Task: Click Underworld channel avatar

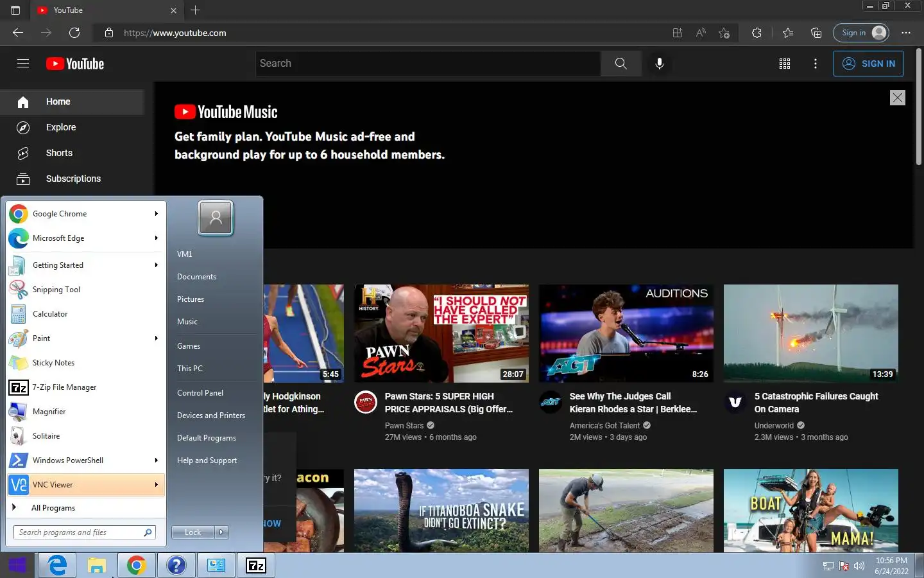Action: pyautogui.click(x=735, y=402)
